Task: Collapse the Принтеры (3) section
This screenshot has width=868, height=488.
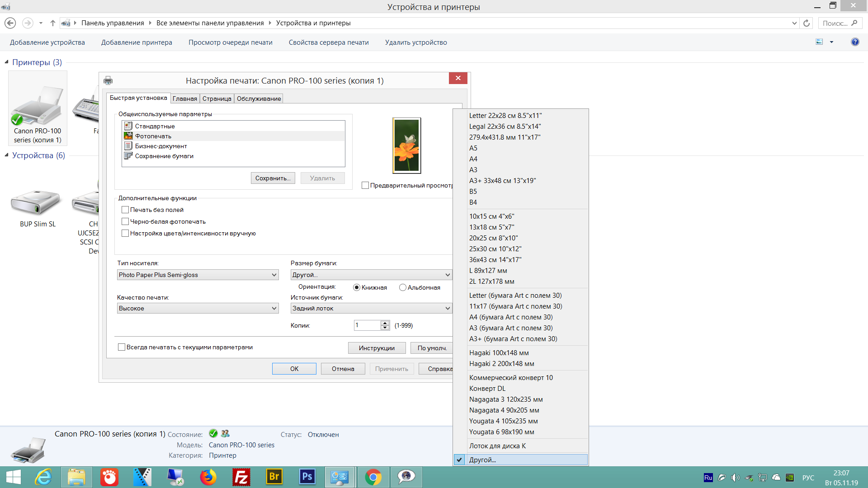Action: click(x=7, y=62)
